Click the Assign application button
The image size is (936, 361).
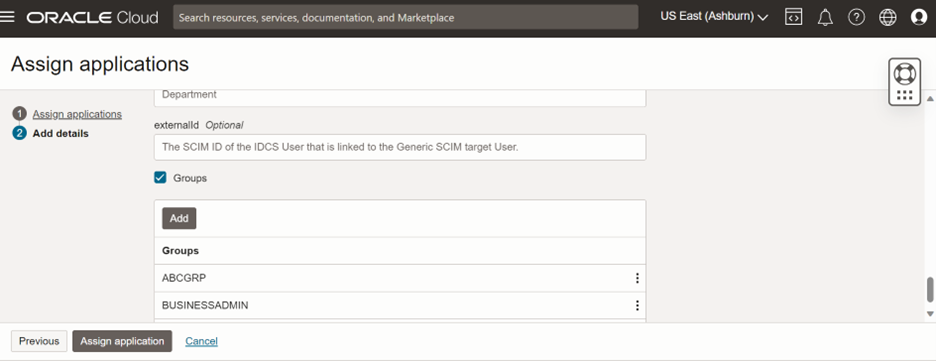click(122, 341)
